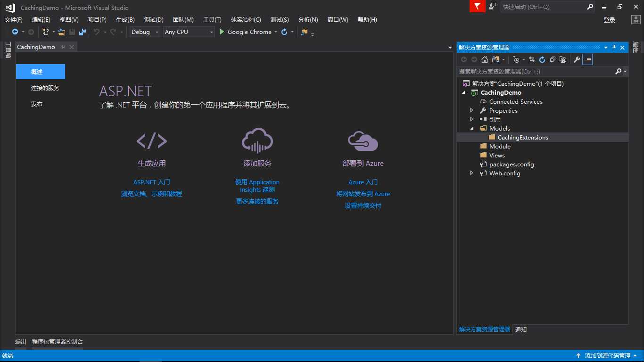Open the ASP.NET 入门 link
This screenshot has height=362, width=644.
[x=152, y=182]
